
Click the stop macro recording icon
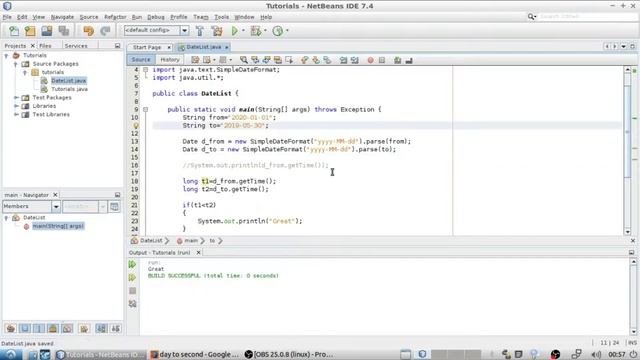coord(382,60)
